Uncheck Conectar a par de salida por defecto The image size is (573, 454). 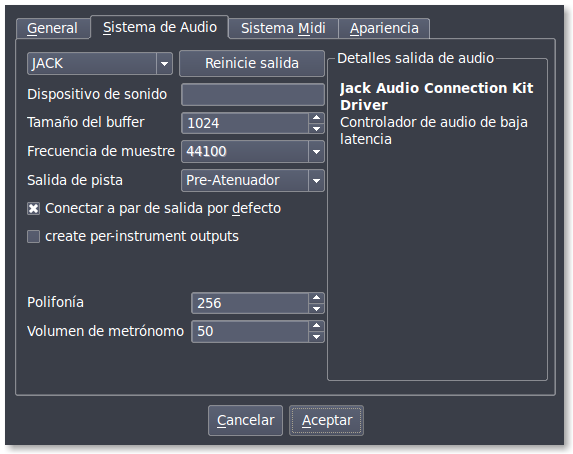[x=33, y=208]
